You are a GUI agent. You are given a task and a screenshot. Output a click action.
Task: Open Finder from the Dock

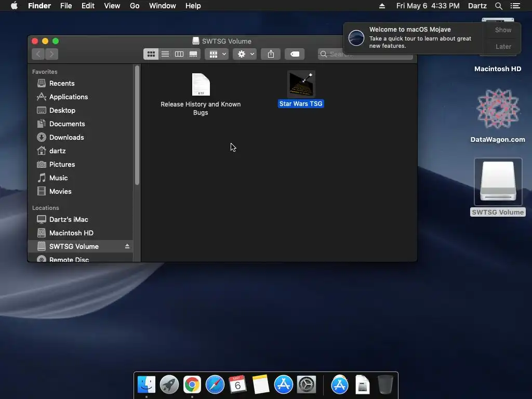147,385
